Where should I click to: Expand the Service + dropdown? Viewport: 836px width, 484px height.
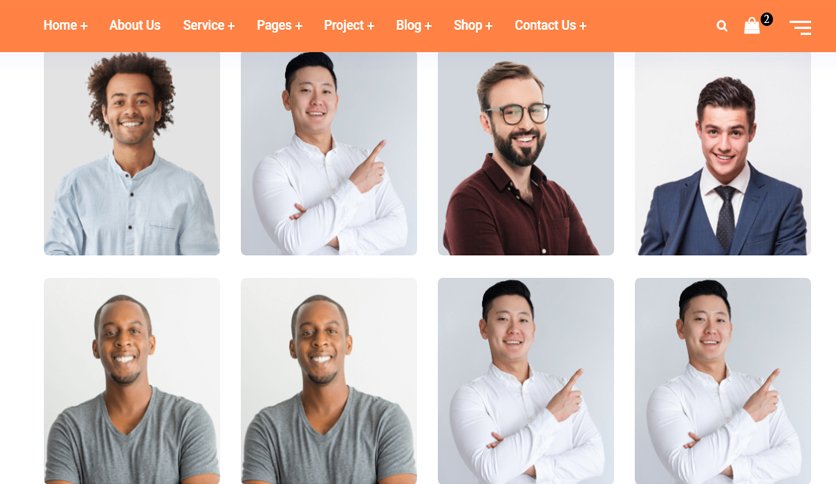point(209,26)
